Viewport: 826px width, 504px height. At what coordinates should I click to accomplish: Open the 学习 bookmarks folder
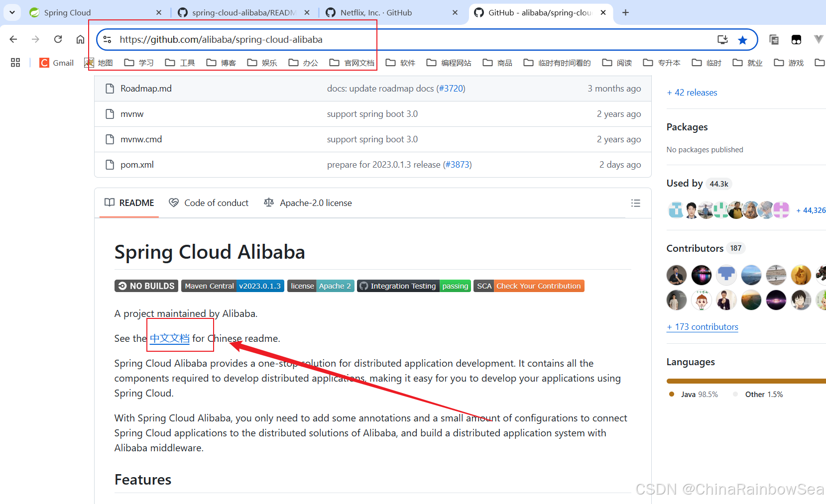pyautogui.click(x=139, y=63)
